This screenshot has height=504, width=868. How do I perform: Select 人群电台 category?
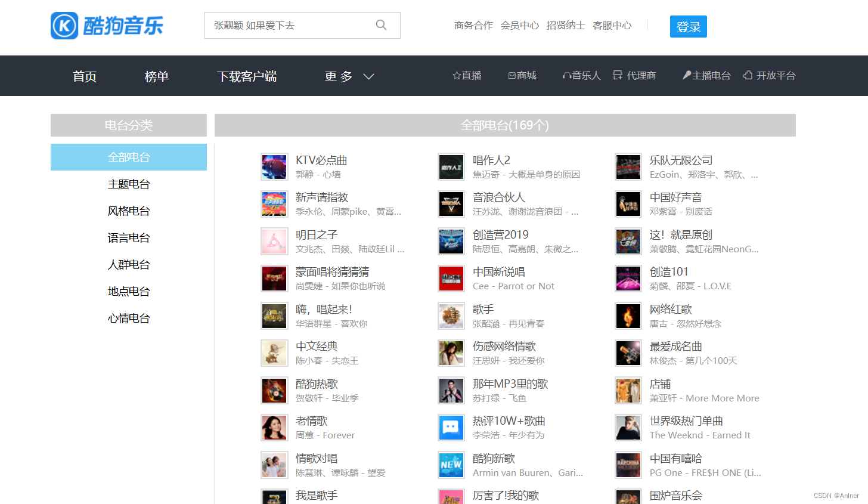[129, 264]
